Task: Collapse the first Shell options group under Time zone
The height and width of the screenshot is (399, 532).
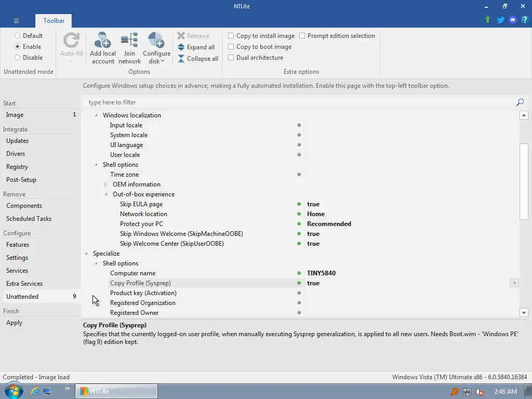Action: (x=96, y=164)
